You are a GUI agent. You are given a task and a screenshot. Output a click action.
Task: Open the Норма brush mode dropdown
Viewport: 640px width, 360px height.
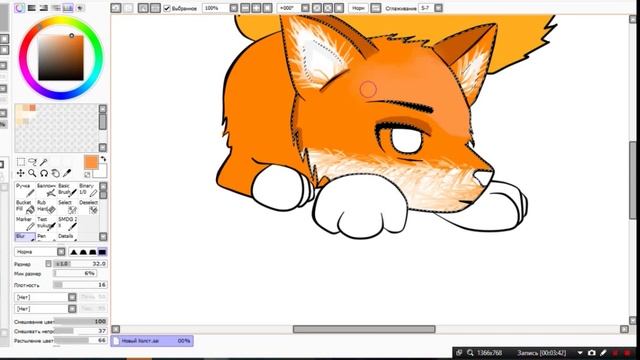coord(61,252)
